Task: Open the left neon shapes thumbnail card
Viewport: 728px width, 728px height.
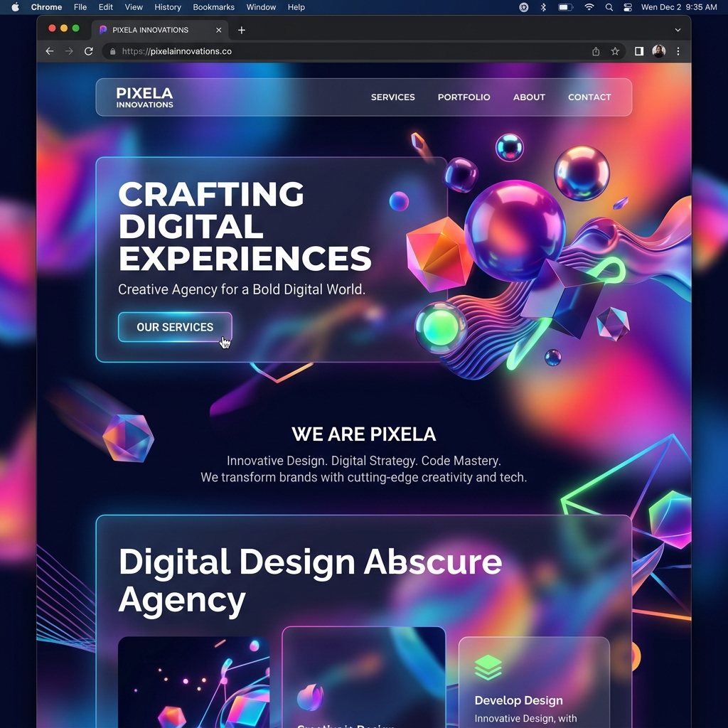Action: (x=193, y=682)
